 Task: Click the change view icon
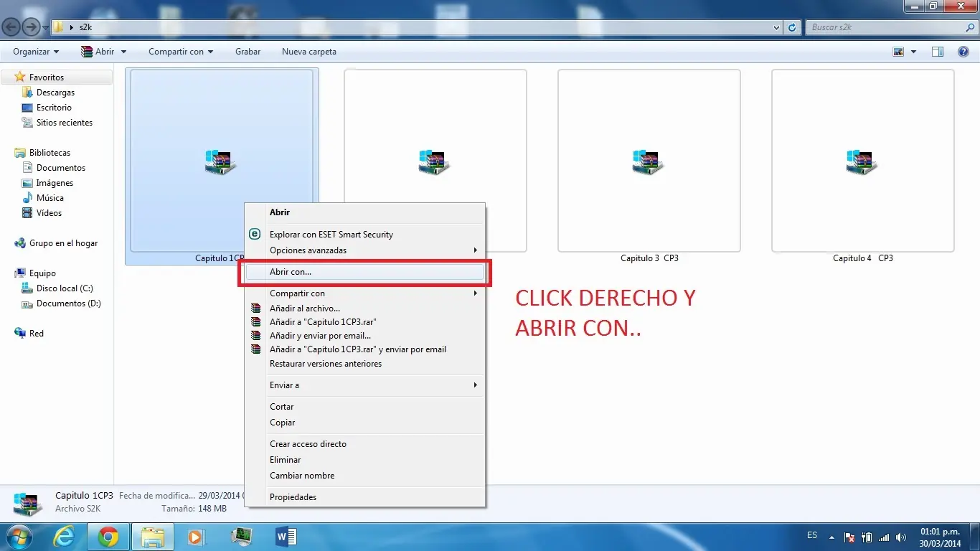pos(898,52)
